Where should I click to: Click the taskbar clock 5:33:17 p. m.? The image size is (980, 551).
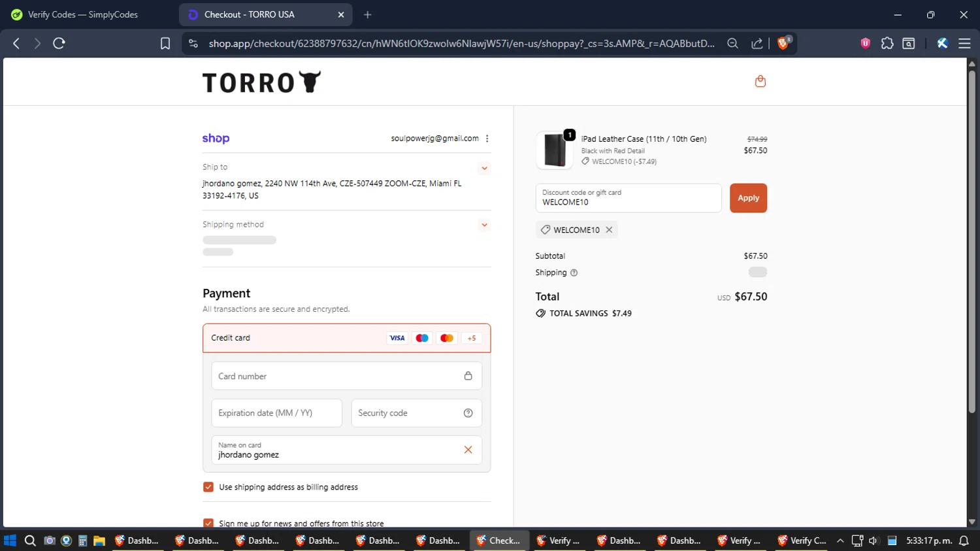(929, 541)
